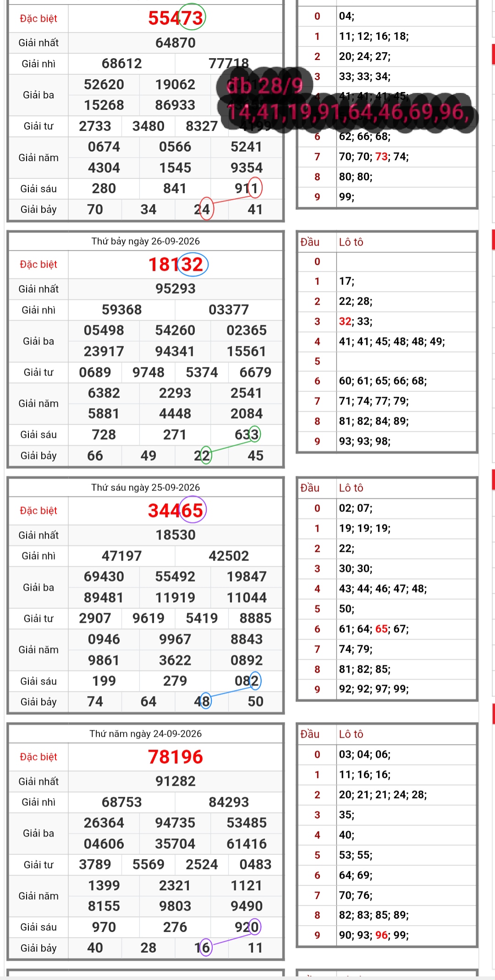
Task: Select Giải ba number 55492
Action: pyautogui.click(x=175, y=577)
